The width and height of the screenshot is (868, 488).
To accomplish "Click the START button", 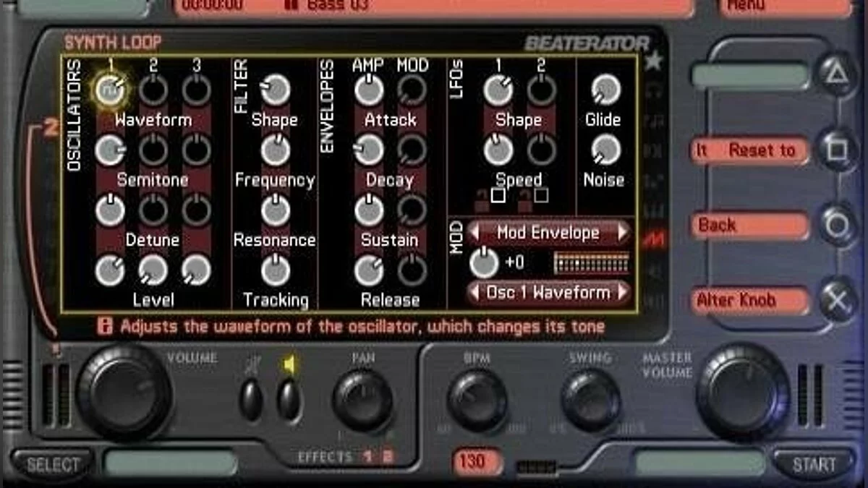I will click(814, 464).
